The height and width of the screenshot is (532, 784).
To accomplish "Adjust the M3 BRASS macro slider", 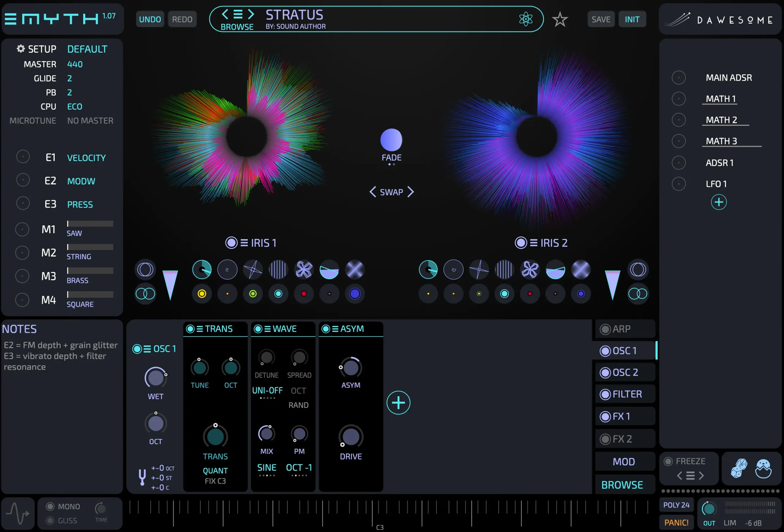I will pos(90,270).
